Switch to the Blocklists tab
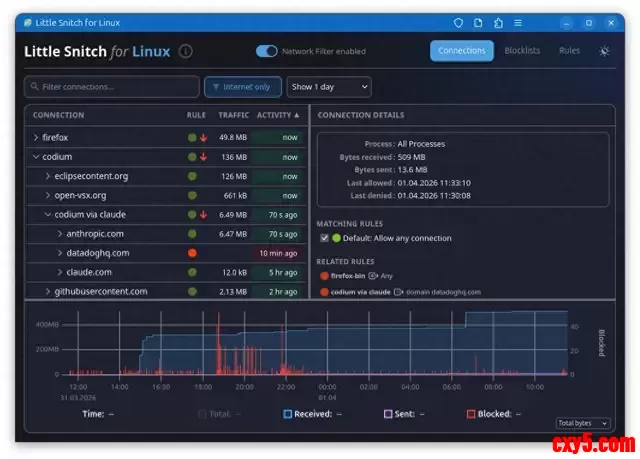The image size is (640, 459). [522, 50]
